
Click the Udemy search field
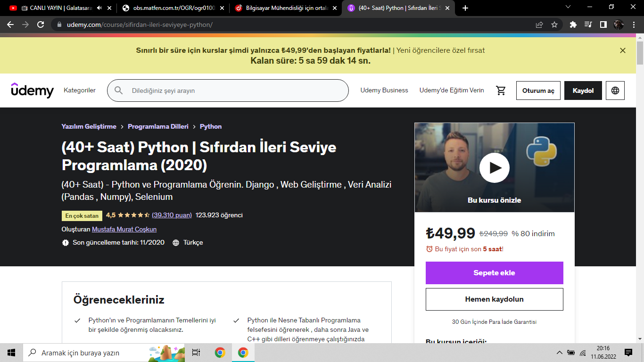coord(228,90)
